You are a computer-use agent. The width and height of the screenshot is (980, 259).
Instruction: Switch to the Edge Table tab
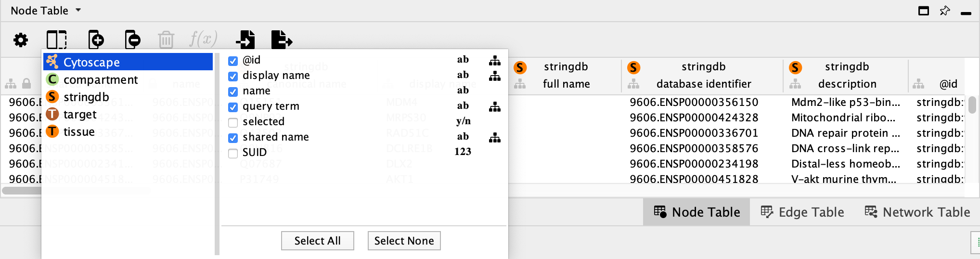(802, 212)
